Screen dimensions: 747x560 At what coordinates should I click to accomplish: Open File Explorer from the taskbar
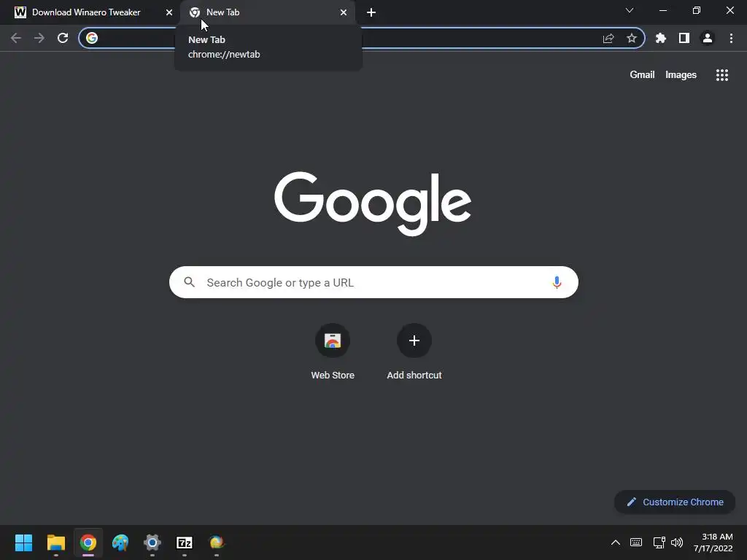pyautogui.click(x=55, y=542)
